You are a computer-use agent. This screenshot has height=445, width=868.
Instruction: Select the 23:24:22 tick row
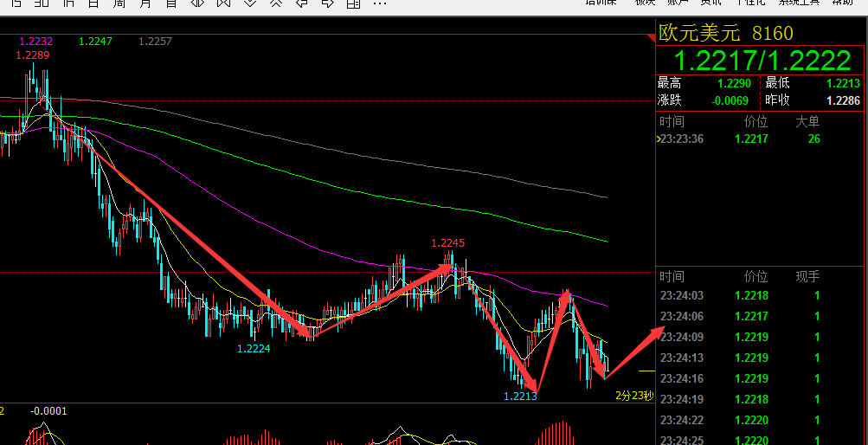point(762,420)
